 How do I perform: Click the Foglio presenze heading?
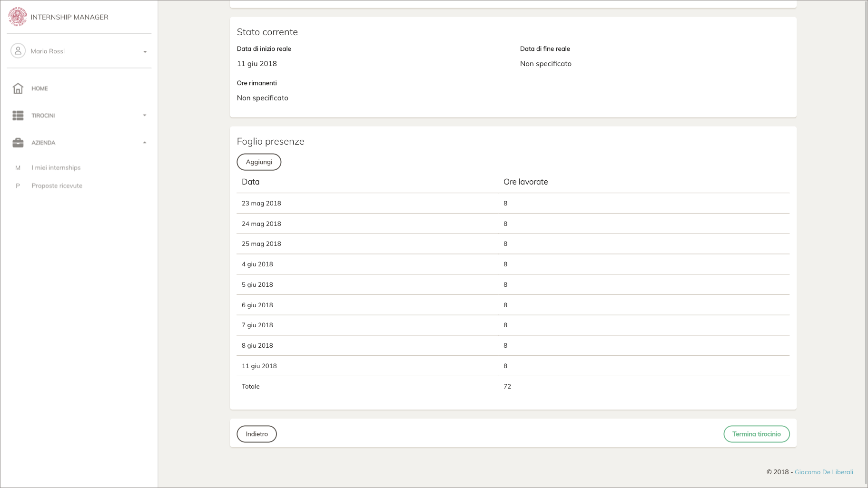coord(270,142)
